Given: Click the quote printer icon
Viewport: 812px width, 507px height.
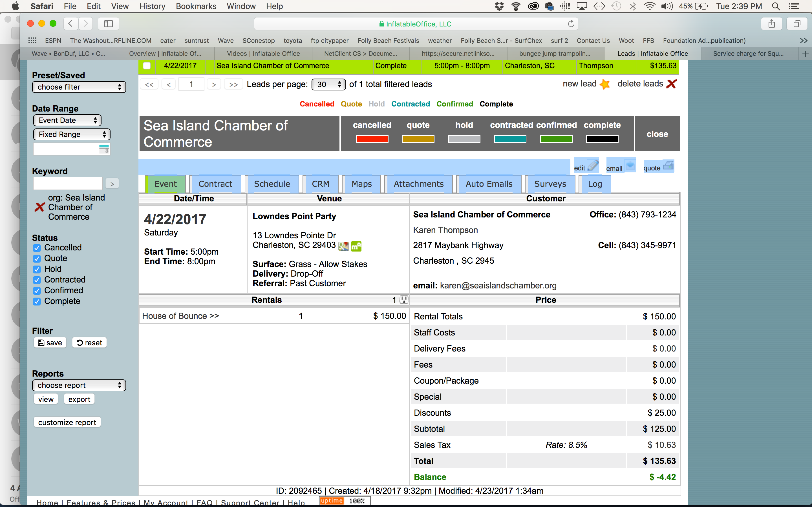Looking at the screenshot, I should pyautogui.click(x=668, y=165).
